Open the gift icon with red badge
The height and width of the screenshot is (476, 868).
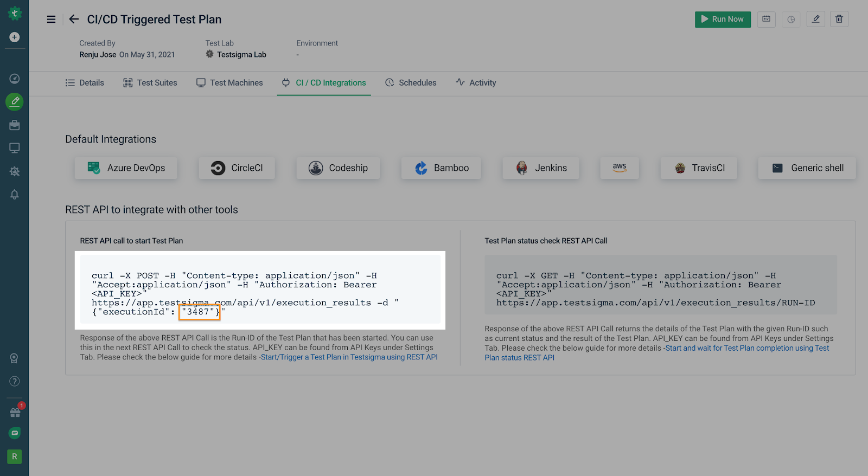[15, 412]
